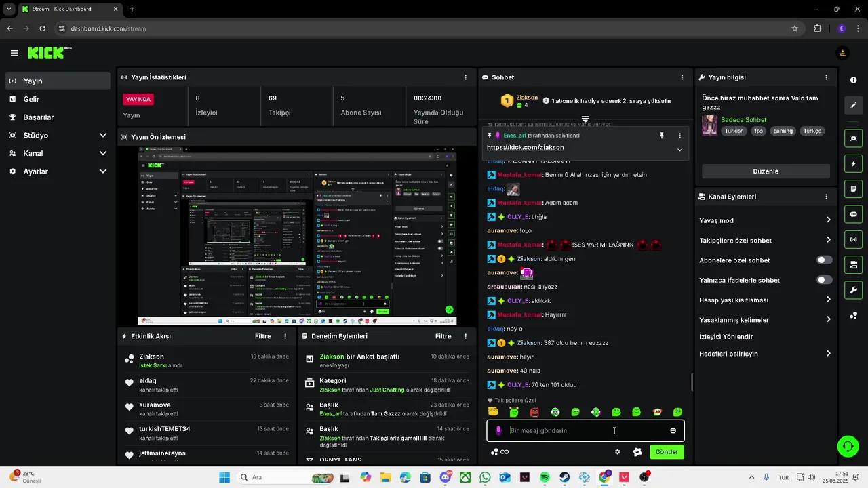Toggle Yalnızca ifadelerle sohbet switch
The height and width of the screenshot is (488, 868).
(x=825, y=280)
